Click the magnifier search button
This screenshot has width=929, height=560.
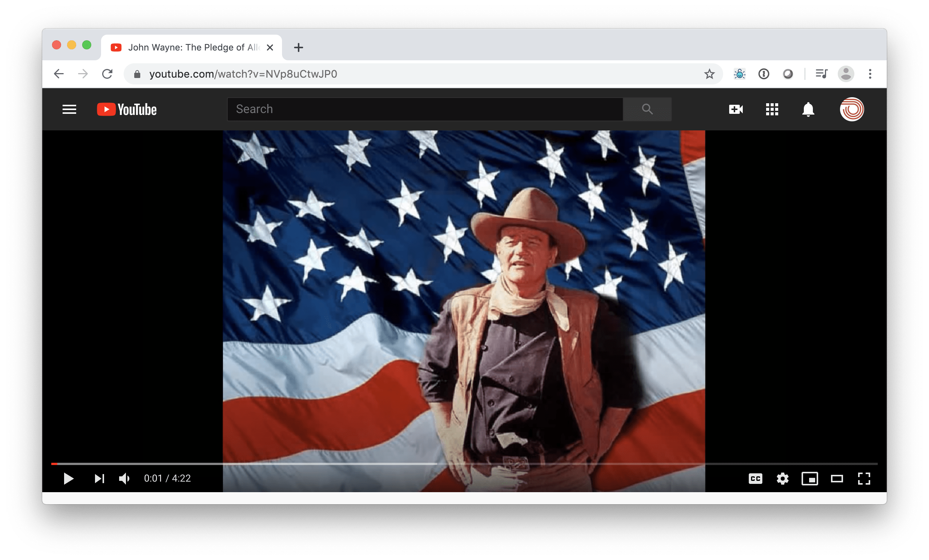click(x=647, y=109)
